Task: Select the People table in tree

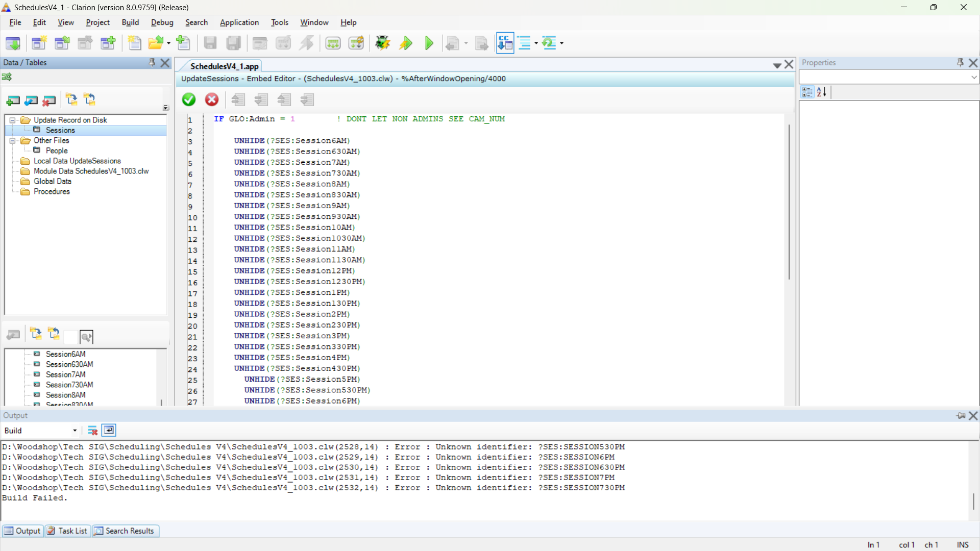Action: 57,151
